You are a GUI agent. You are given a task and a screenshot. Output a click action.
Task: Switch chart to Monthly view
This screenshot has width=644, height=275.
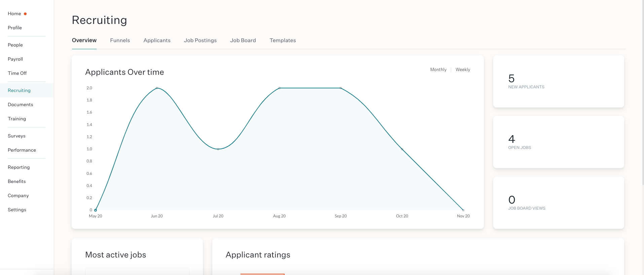tap(438, 70)
